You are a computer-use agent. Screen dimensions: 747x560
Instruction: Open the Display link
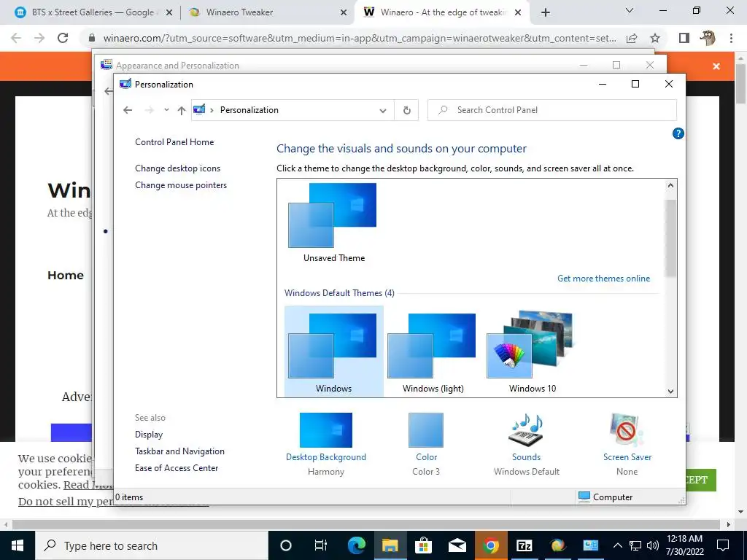pos(149,435)
